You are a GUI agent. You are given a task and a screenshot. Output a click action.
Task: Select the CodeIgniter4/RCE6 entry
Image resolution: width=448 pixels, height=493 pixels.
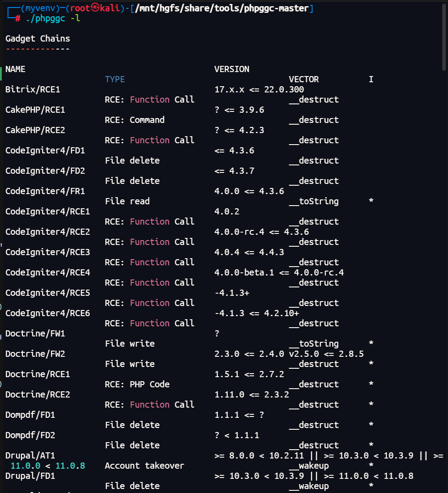(x=48, y=313)
